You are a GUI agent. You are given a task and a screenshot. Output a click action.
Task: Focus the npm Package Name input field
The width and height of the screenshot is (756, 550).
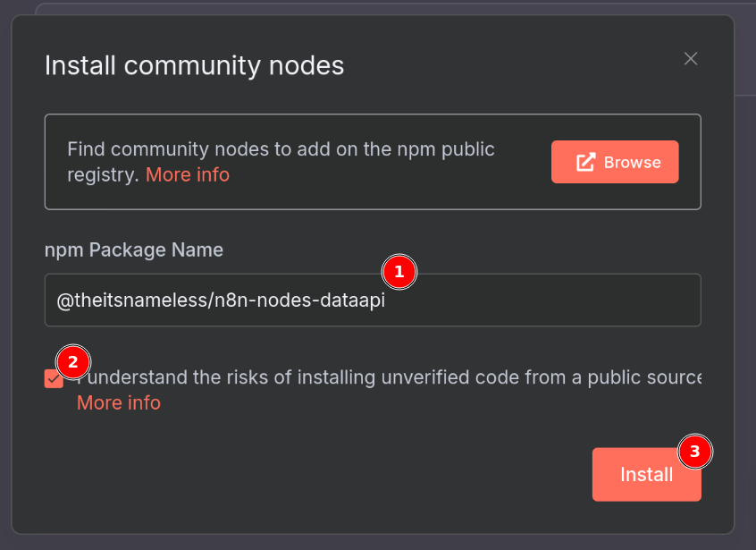pos(536,300)
